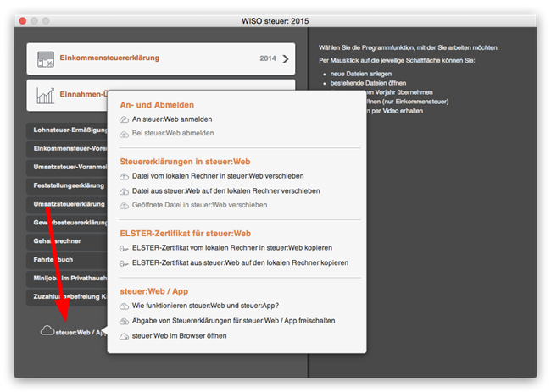Image resolution: width=551 pixels, height=392 pixels.
Task: Click key icon for ELSTER-Zertifikat aus steuer:Web
Action: click(x=124, y=263)
